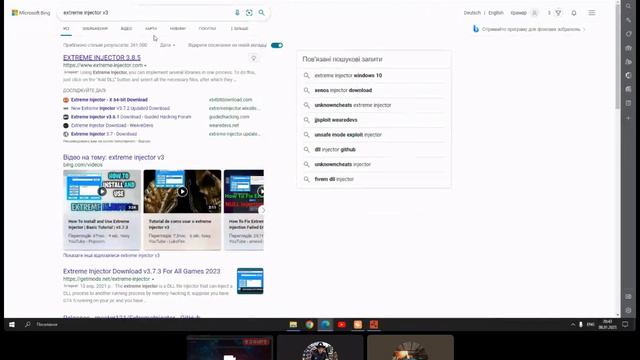Screen dimensions: 640x360
Task: Switch language to English
Action: [x=496, y=13]
